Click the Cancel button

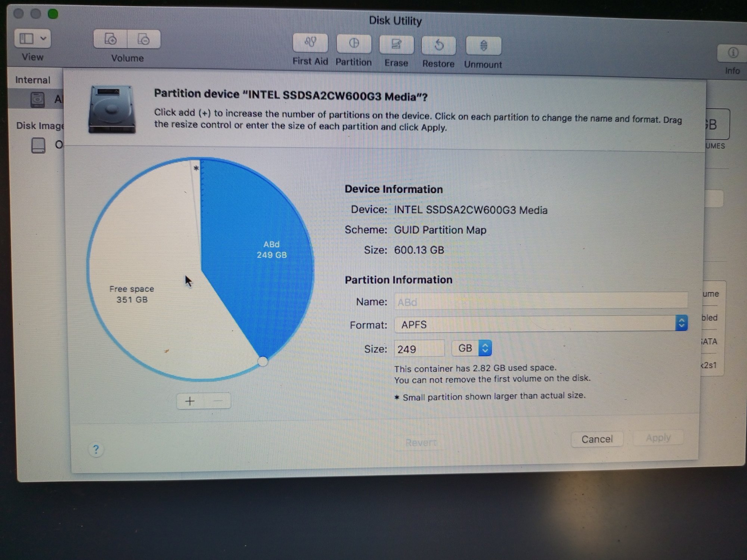pyautogui.click(x=596, y=439)
